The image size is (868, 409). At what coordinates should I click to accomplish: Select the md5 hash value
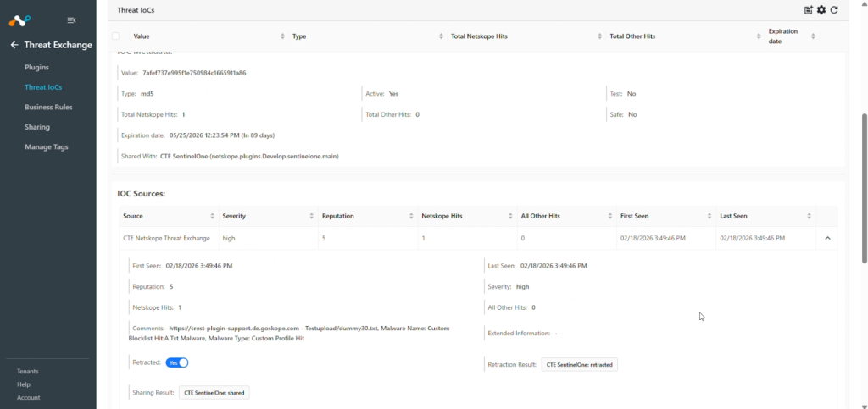(x=194, y=73)
